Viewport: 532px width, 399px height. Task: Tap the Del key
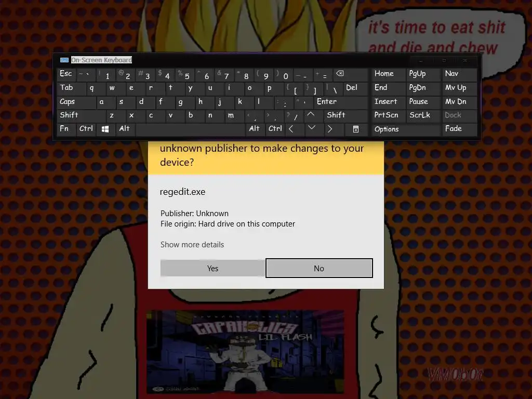coord(356,88)
